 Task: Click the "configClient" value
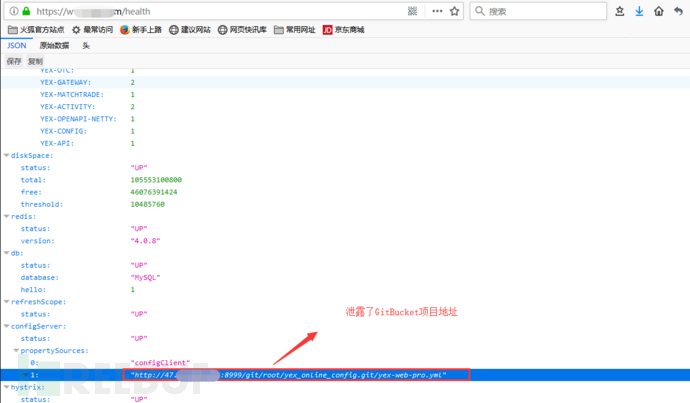(x=161, y=363)
